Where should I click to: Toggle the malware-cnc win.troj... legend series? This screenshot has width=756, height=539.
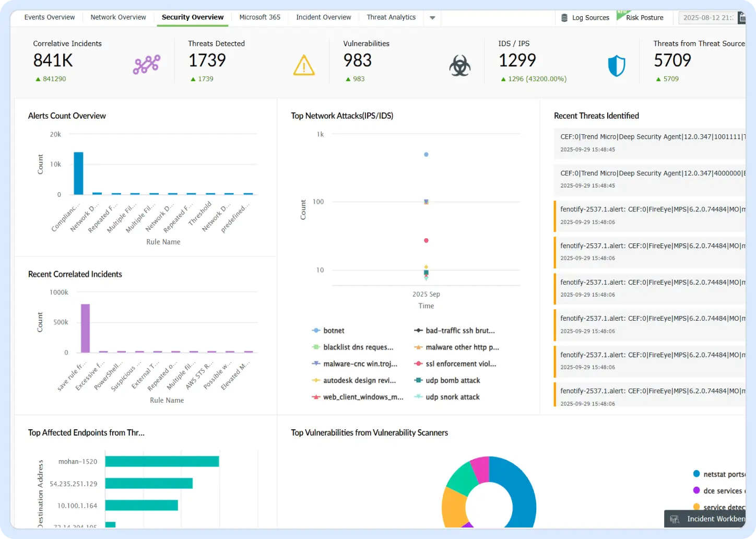click(355, 364)
